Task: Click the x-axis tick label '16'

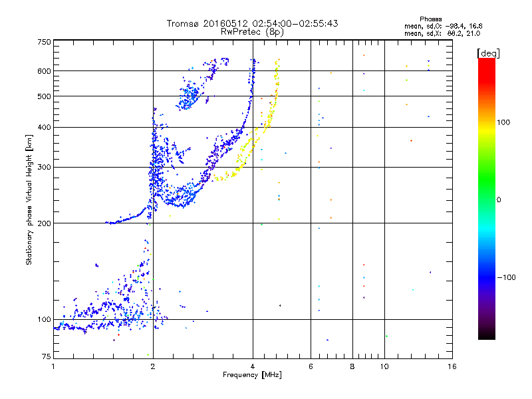Action: coord(452,366)
